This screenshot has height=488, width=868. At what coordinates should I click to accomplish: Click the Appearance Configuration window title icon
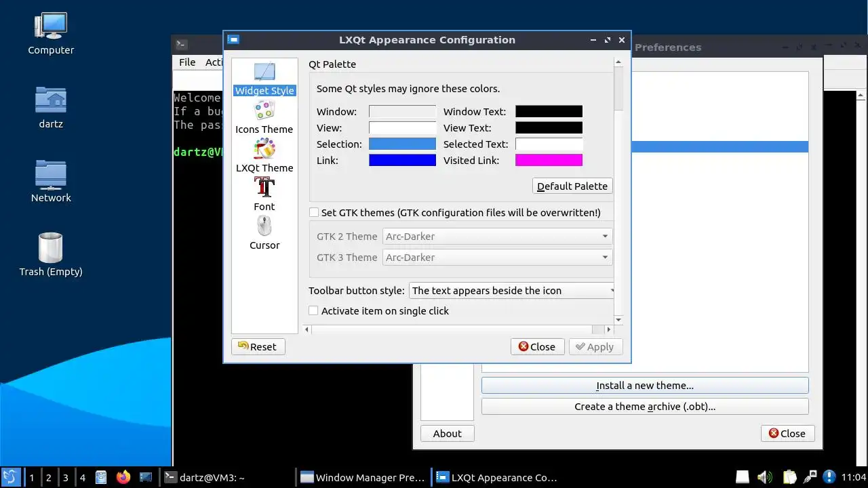tap(233, 40)
